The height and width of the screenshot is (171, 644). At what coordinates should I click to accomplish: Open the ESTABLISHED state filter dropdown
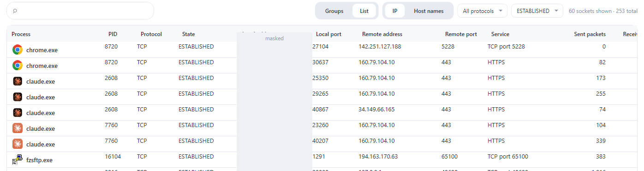(537, 11)
